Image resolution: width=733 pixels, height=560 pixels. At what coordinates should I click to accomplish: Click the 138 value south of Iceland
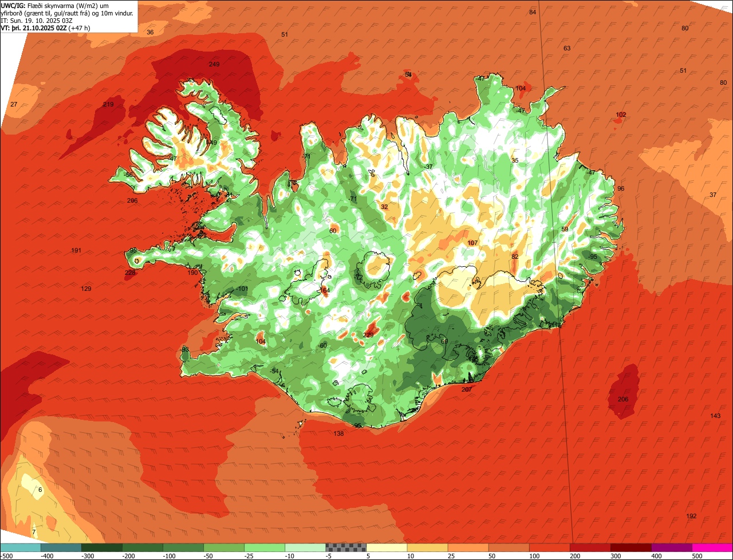338,433
